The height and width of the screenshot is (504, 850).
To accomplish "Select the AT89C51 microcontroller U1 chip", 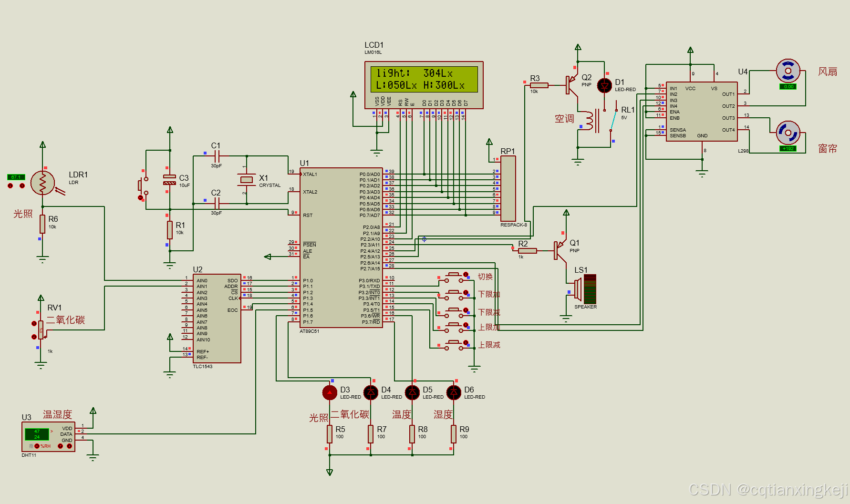I will point(341,247).
